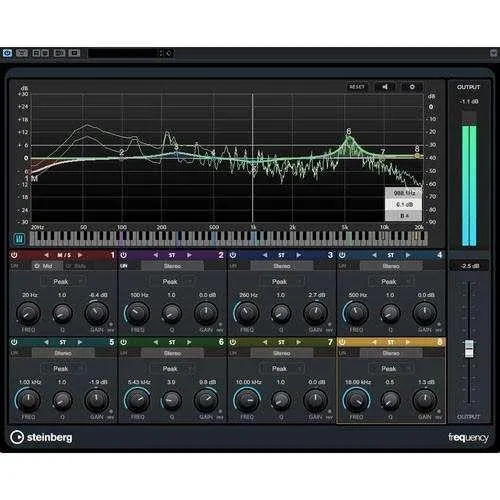Image resolution: width=500 pixels, height=500 pixels.
Task: Click band 8 Q knob set to 0.5
Action: pyautogui.click(x=390, y=400)
